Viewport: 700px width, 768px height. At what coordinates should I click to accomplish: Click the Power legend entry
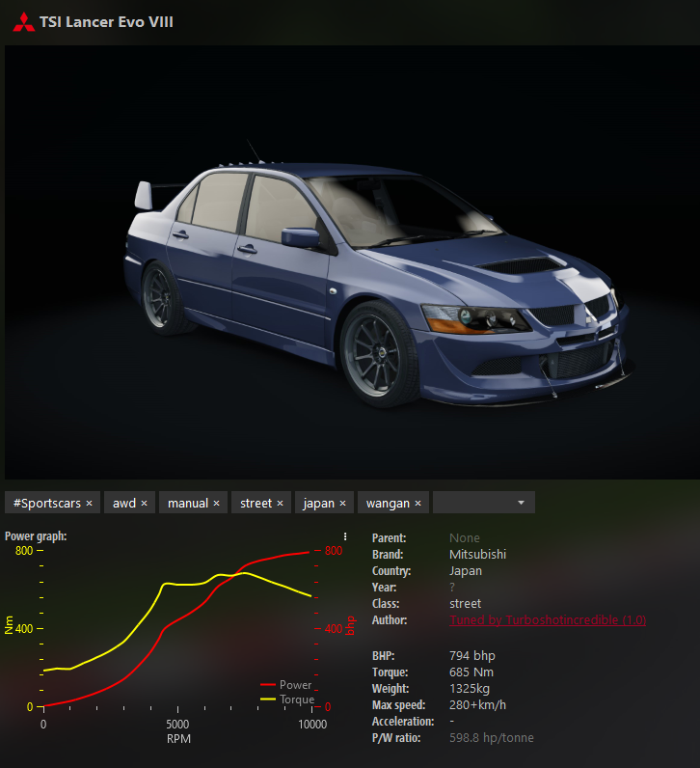(x=287, y=685)
